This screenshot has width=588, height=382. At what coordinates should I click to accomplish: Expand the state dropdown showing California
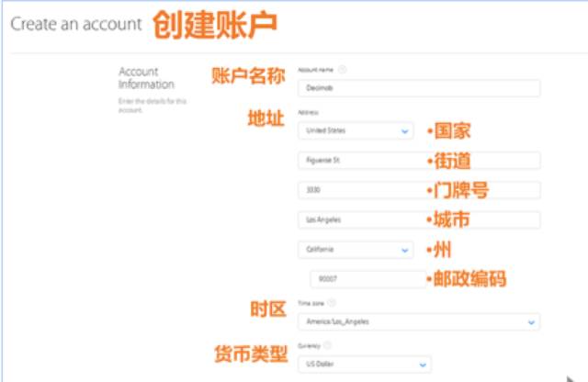tap(356, 250)
